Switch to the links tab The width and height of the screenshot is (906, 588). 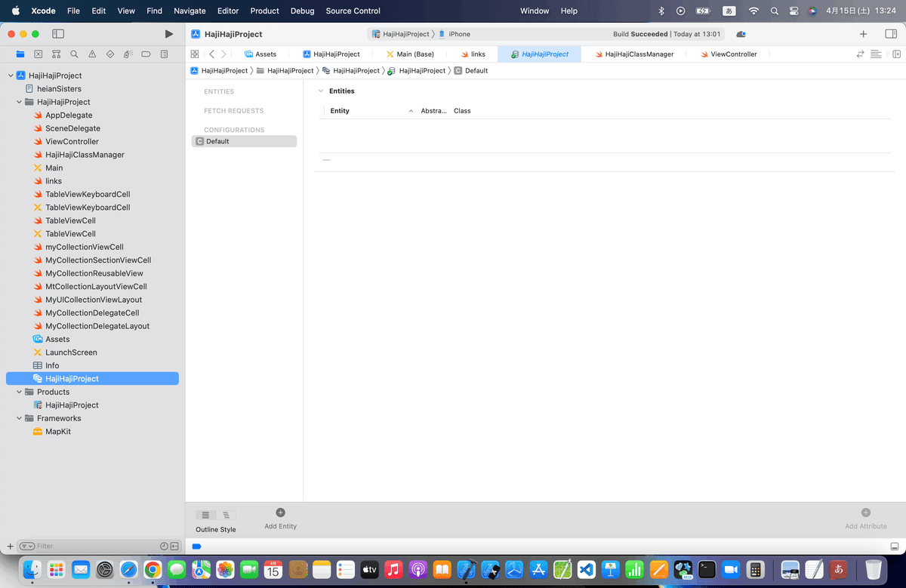473,54
